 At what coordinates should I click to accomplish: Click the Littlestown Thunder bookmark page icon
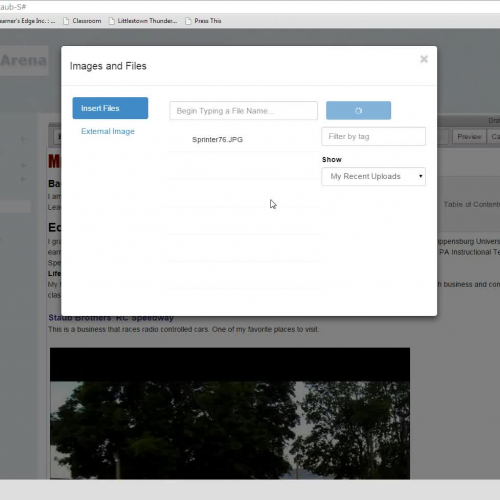click(112, 21)
